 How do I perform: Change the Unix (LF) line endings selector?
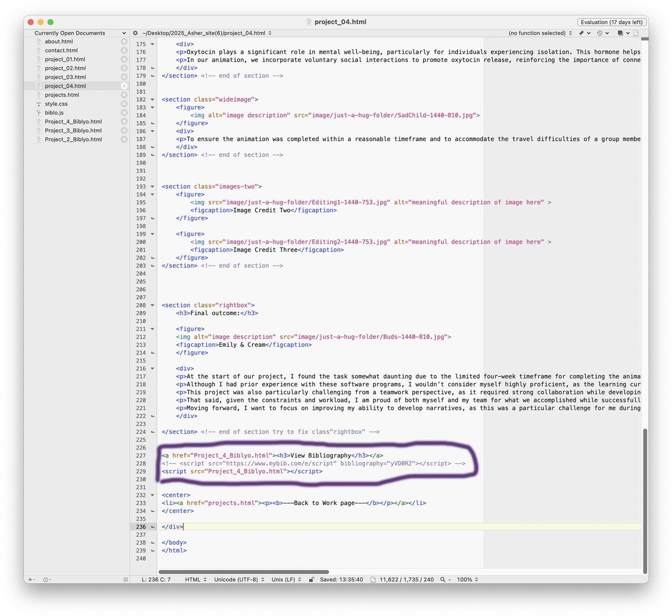coord(287,580)
